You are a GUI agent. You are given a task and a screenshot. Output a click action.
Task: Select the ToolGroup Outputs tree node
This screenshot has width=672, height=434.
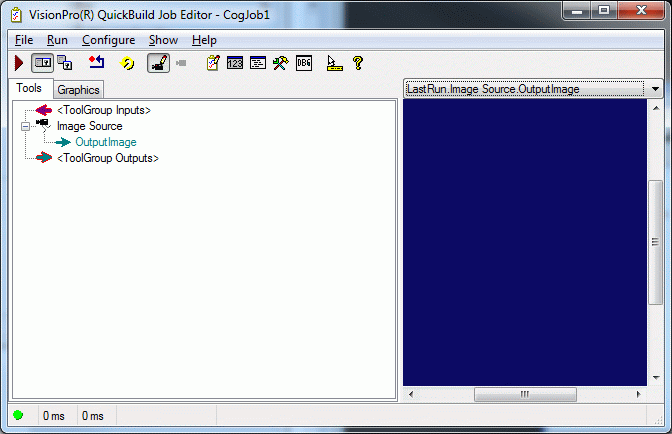click(108, 158)
